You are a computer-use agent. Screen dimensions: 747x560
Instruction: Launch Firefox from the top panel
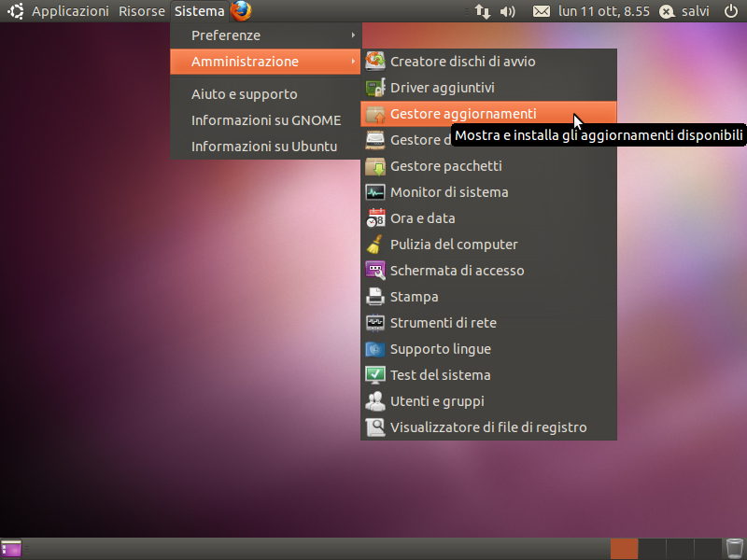241,11
